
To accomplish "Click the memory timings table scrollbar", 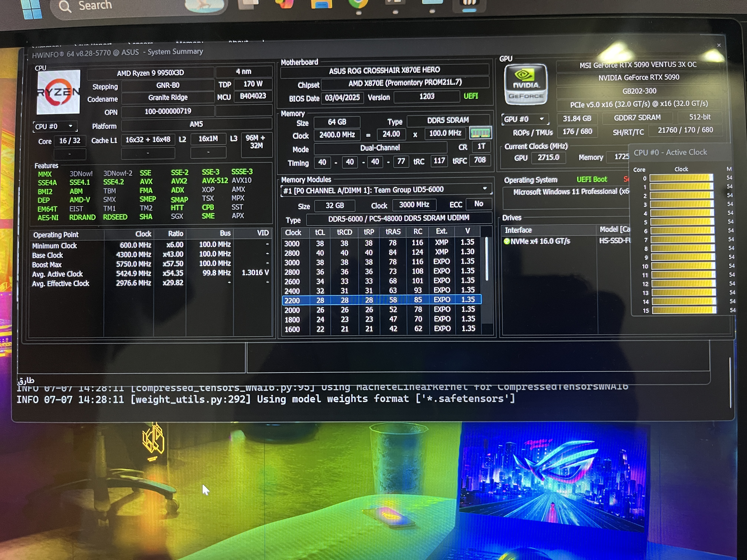I will (487, 259).
